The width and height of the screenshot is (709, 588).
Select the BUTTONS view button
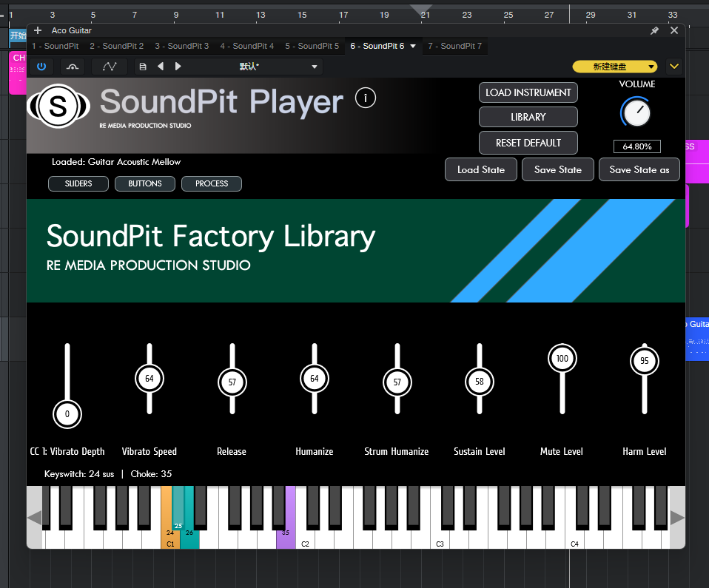(145, 183)
